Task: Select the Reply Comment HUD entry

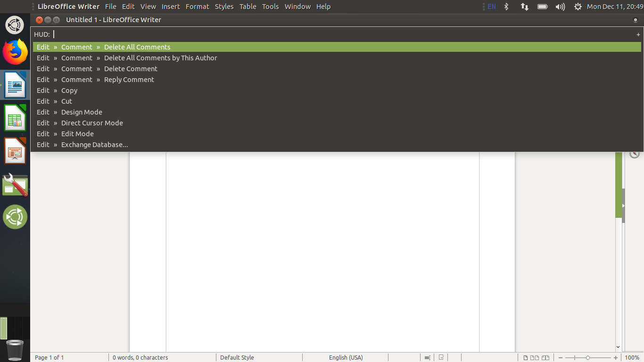Action: pos(337,80)
